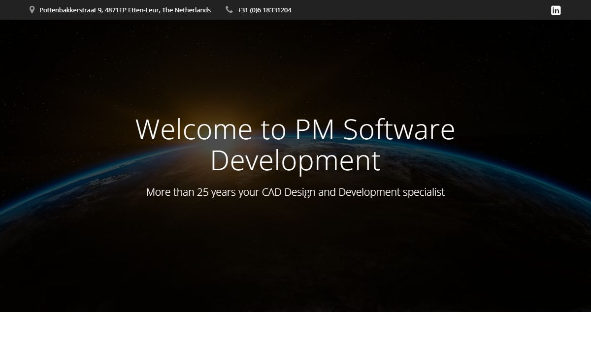Click the word "Development" in the tagline
Screen dimensions: 591x364
[369, 192]
